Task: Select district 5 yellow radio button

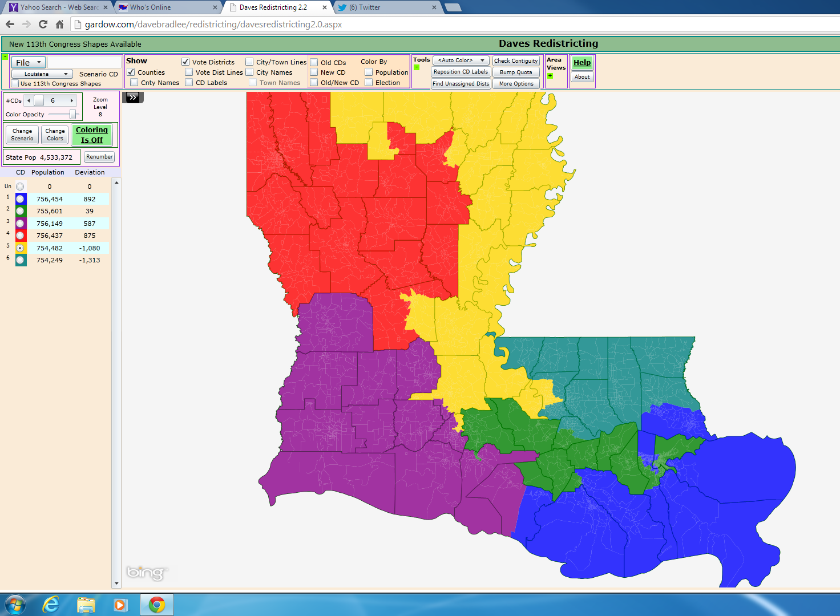Action: (21, 248)
